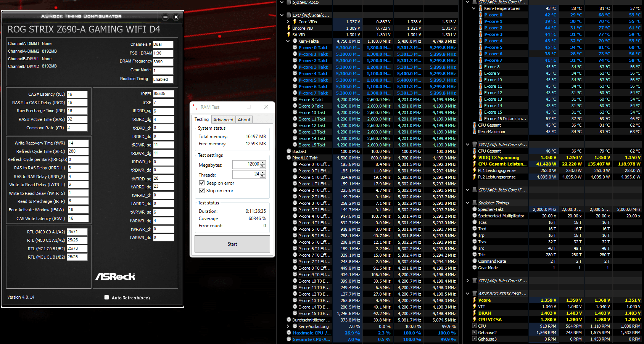The width and height of the screenshot is (644, 344).
Task: Toggle the Stop on error checkbox
Action: point(202,191)
